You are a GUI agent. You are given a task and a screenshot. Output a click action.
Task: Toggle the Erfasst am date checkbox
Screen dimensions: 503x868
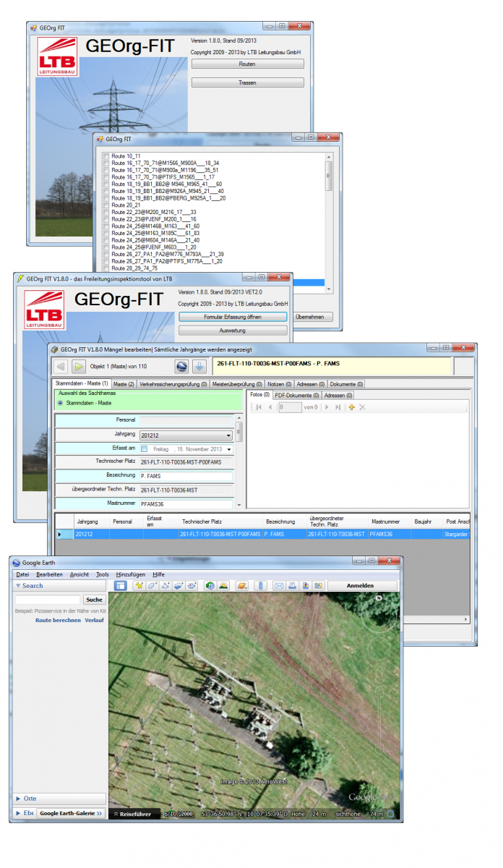pos(145,449)
